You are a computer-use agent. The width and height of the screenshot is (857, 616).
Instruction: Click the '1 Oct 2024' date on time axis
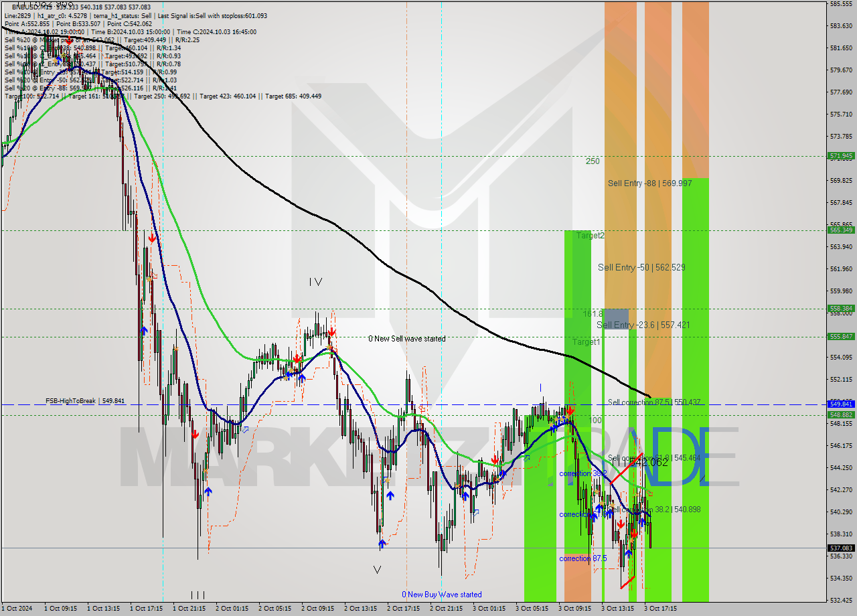(17, 609)
